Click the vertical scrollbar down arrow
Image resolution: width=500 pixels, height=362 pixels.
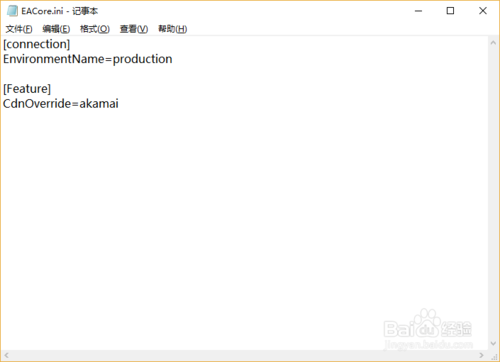[493, 344]
